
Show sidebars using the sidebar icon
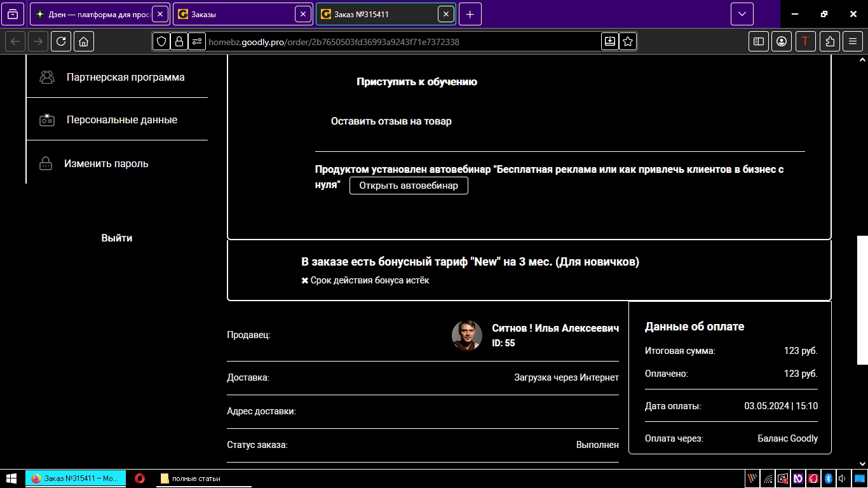[759, 41]
